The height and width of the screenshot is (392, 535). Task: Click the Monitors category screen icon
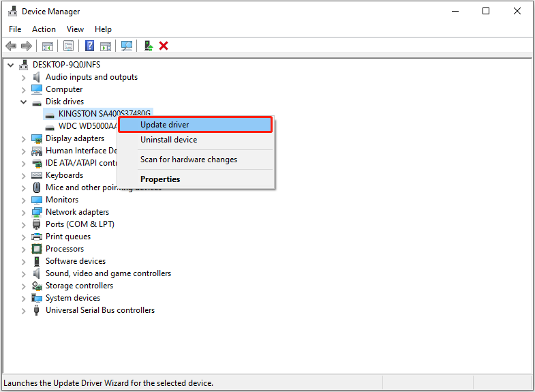point(37,200)
